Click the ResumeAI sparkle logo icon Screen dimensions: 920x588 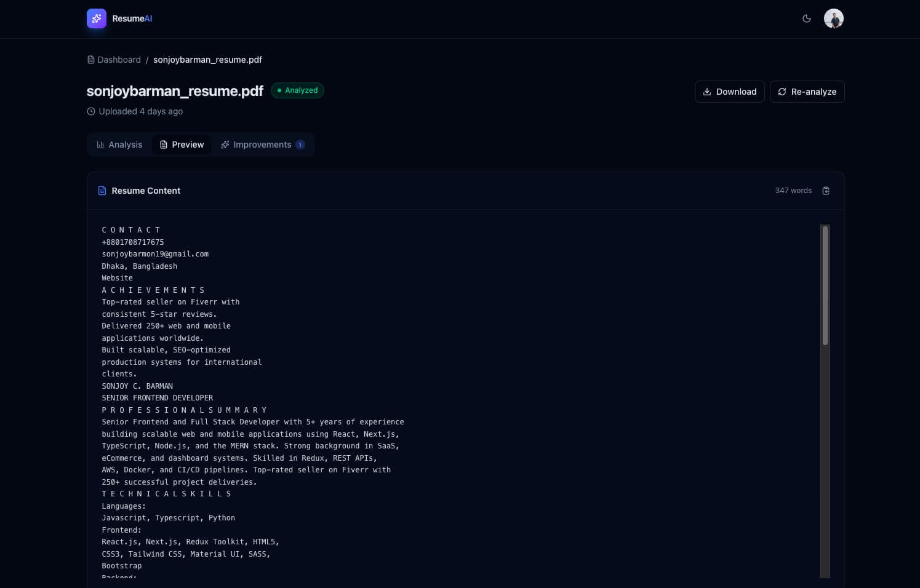[97, 18]
